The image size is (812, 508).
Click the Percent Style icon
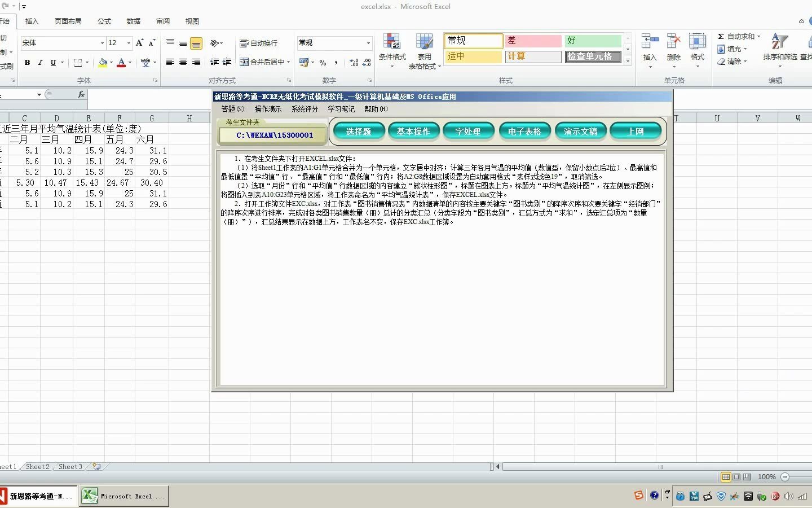pyautogui.click(x=323, y=63)
